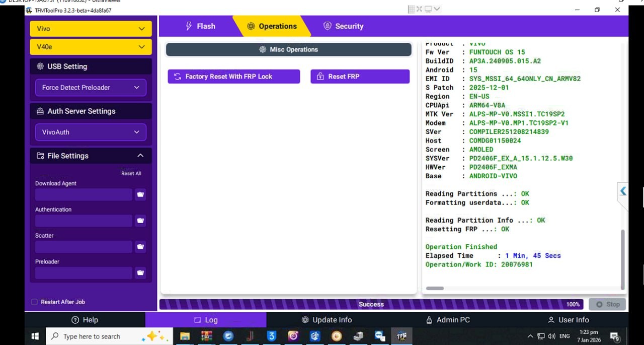Expand the Force Detect Preloader dropdown
This screenshot has height=345, width=644.
click(x=91, y=87)
